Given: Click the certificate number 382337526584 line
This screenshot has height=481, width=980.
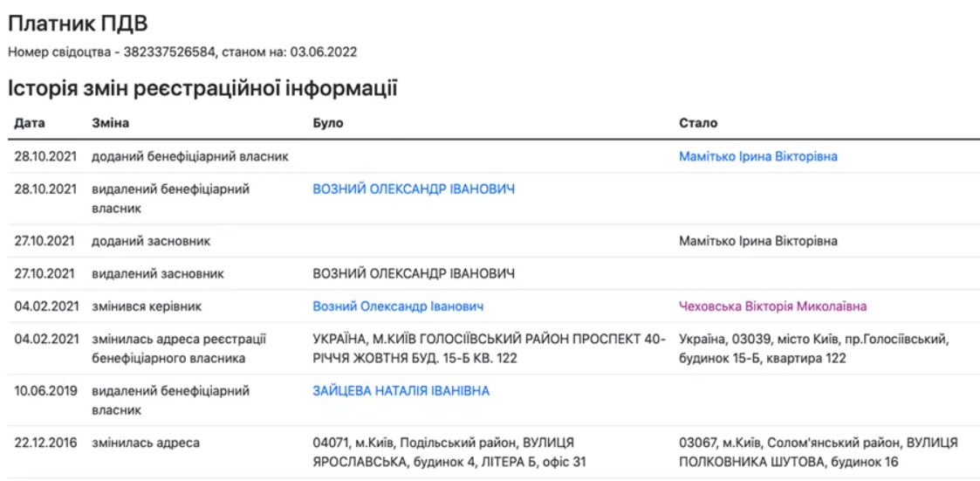Looking at the screenshot, I should [x=182, y=52].
